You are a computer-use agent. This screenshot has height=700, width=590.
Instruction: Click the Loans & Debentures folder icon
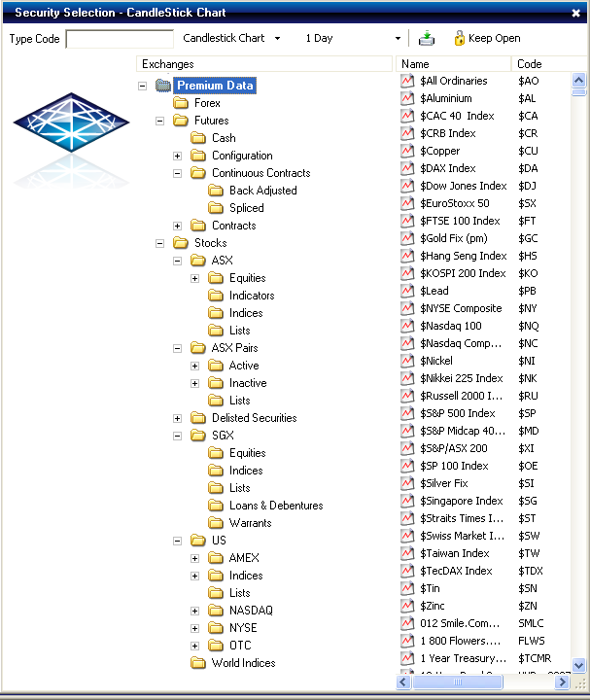215,506
